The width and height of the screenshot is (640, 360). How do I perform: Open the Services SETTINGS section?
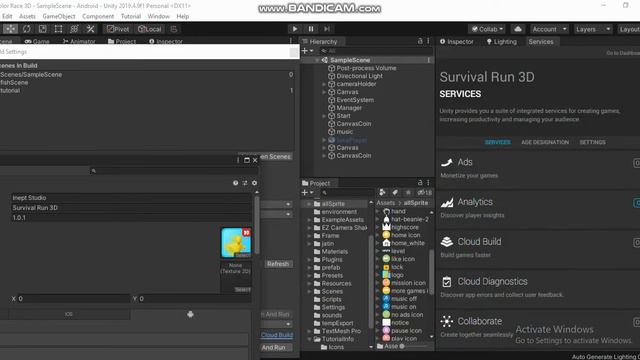click(592, 142)
